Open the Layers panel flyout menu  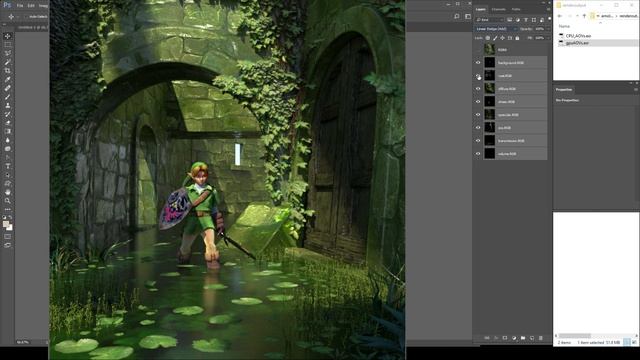[548, 9]
